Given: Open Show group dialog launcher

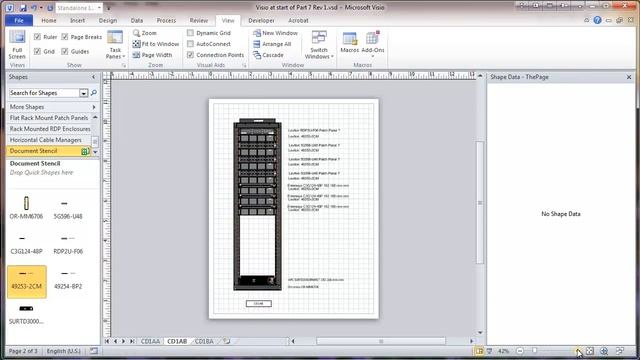Looking at the screenshot, I should pyautogui.click(x=124, y=65).
